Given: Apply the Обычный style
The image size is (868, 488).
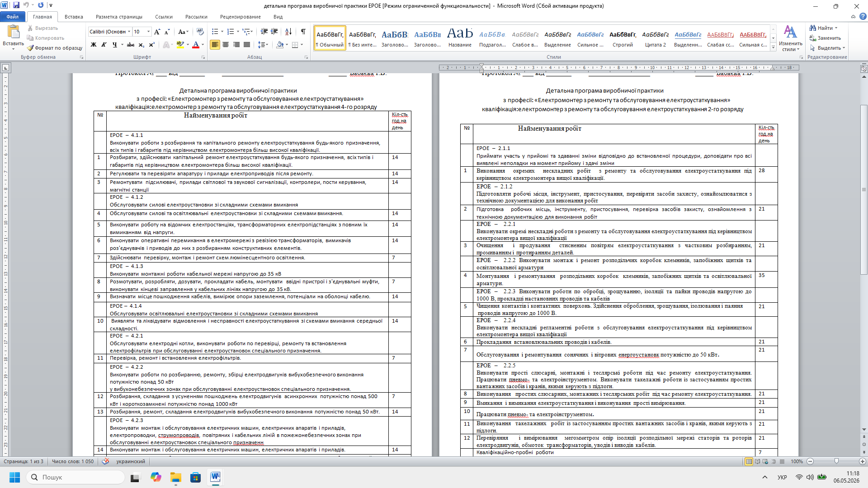Looking at the screenshot, I should pos(330,38).
